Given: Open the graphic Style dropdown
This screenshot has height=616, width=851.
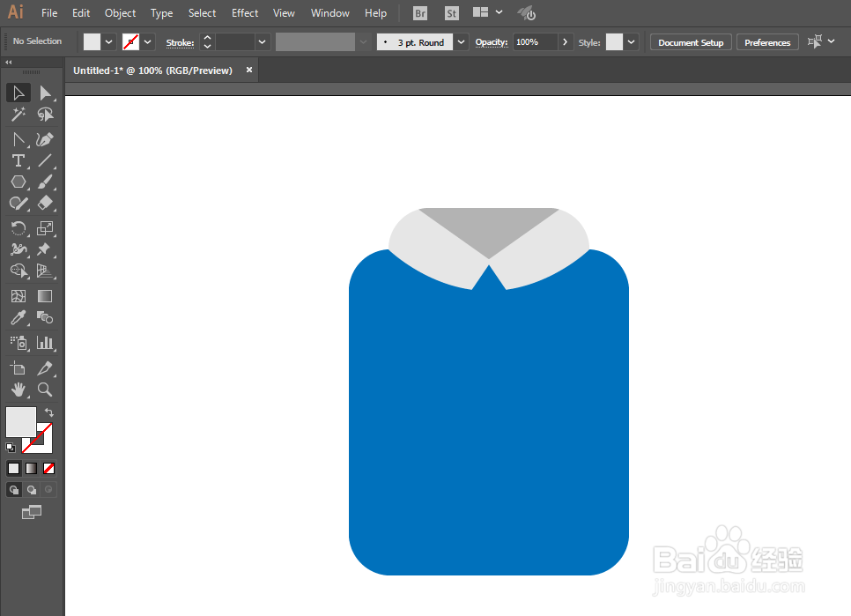Looking at the screenshot, I should [x=631, y=41].
